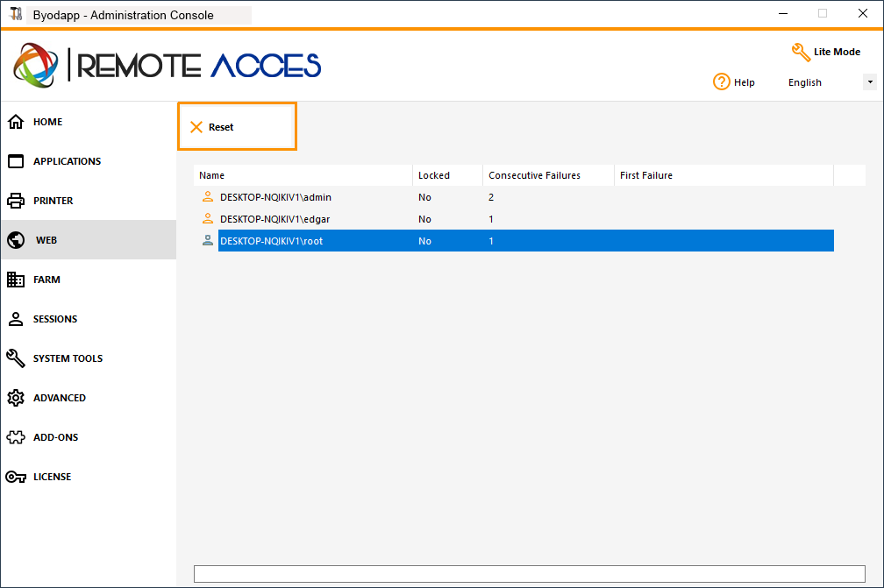Click Locked value No for root
The height and width of the screenshot is (588, 884).
[x=424, y=241]
